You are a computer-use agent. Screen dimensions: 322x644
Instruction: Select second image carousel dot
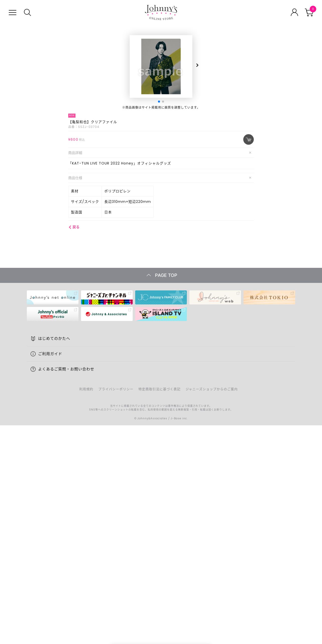[163, 102]
